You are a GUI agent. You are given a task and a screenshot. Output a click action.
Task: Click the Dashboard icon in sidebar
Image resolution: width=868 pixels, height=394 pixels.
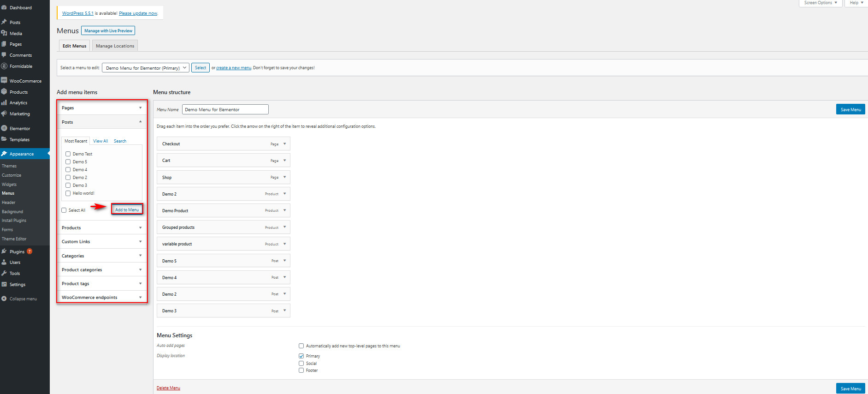click(4, 7)
